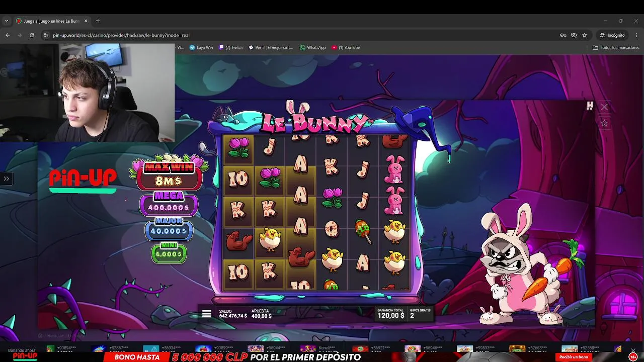
Task: Click the PIN-UP logo in bottom banner
Action: (x=25, y=356)
